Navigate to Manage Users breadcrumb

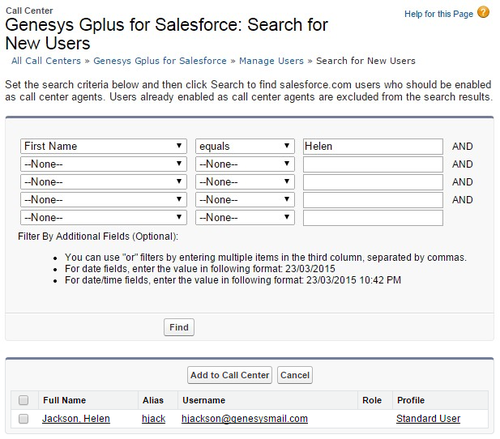tap(271, 61)
